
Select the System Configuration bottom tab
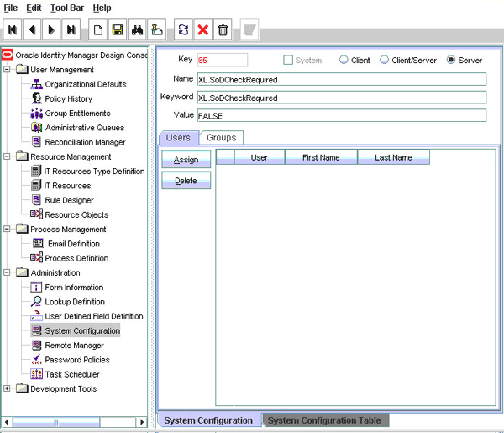208,420
